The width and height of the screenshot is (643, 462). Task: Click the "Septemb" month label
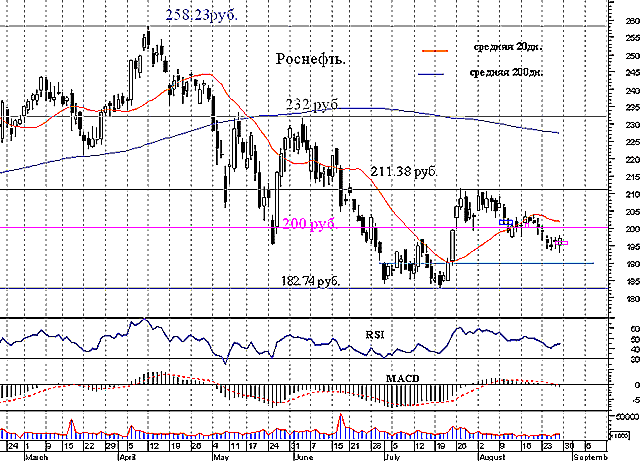click(590, 457)
